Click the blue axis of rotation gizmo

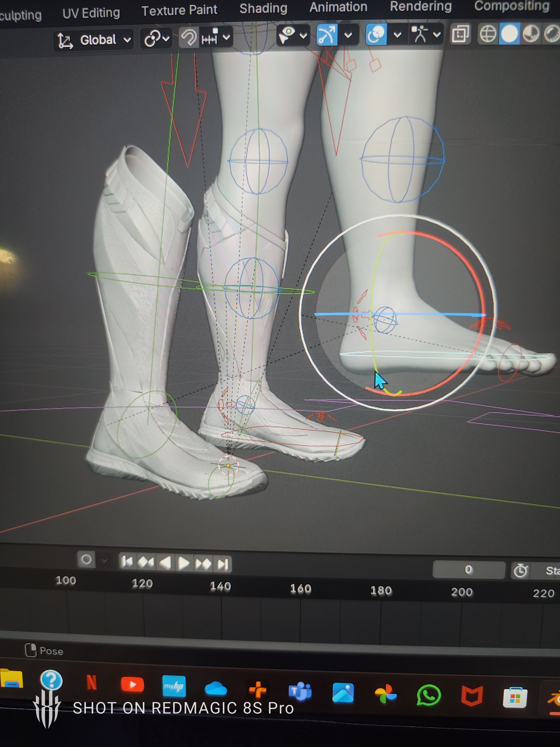400,315
